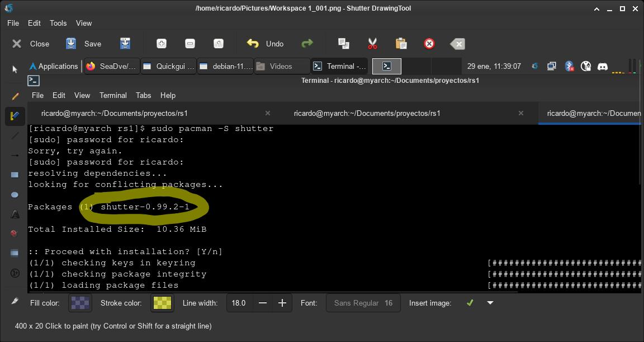Zoom out of the drawing
Image resolution: width=644 pixels, height=342 pixels.
190,44
